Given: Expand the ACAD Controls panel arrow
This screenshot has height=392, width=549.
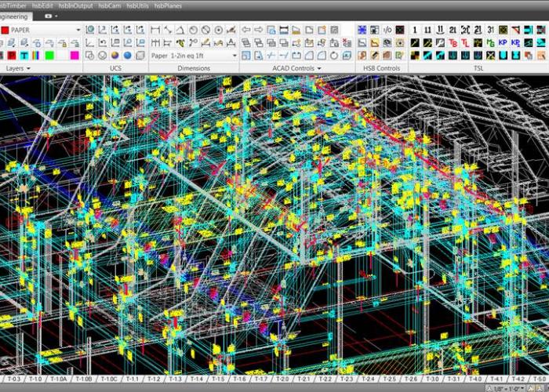Looking at the screenshot, I should coord(319,69).
